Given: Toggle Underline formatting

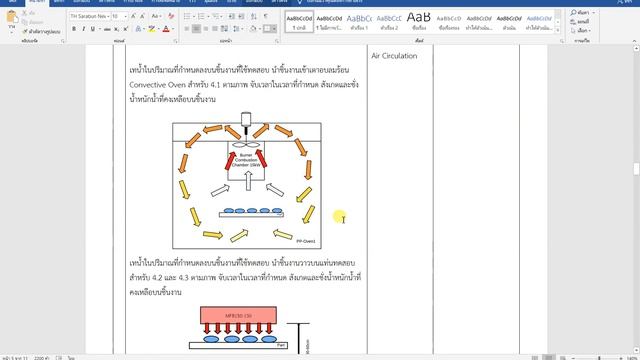Looking at the screenshot, I should pyautogui.click(x=93, y=29).
